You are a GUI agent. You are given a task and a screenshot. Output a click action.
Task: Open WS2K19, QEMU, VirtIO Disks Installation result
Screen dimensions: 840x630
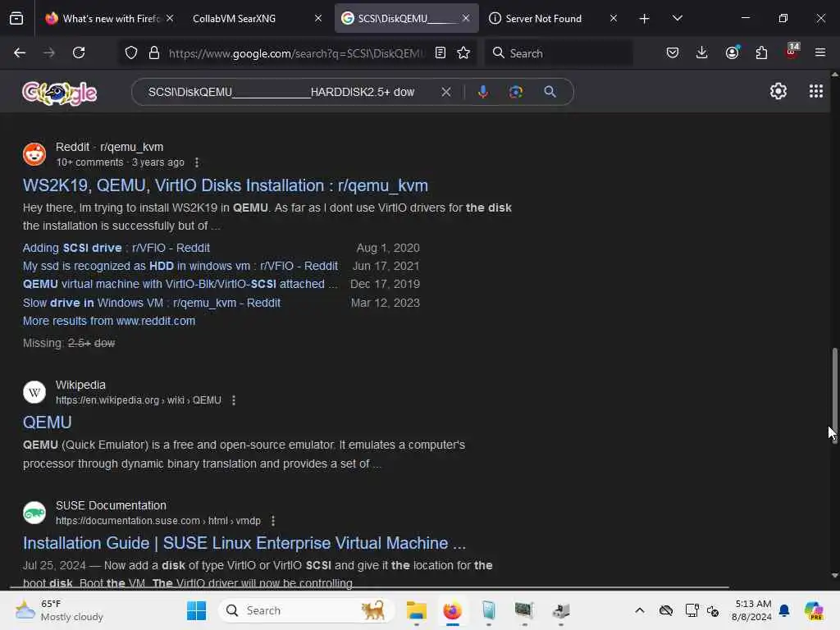(x=225, y=185)
